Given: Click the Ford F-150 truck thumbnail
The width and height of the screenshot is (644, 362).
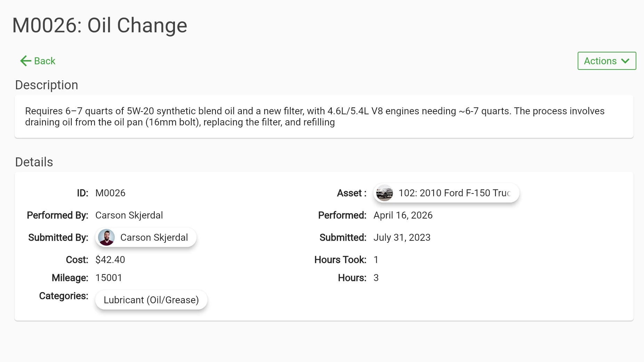Looking at the screenshot, I should [x=384, y=193].
